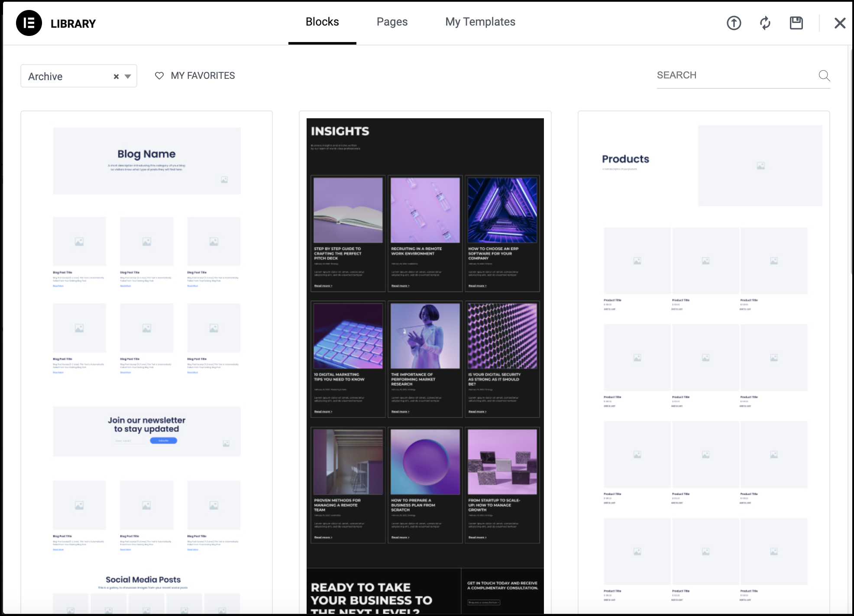Click the Elementor logo in the library header

(x=29, y=23)
